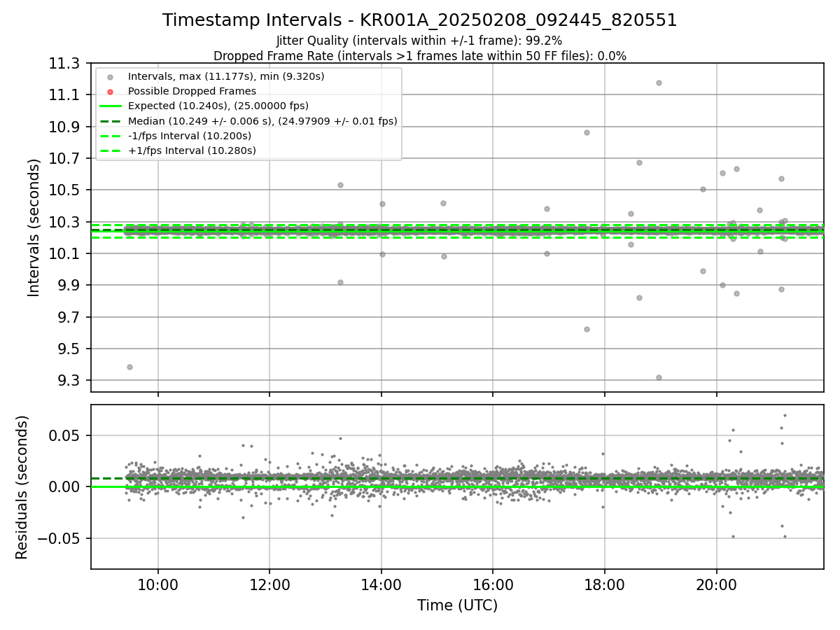Click the "10:00" time tick label
The width and height of the screenshot is (840, 630).
157,585
